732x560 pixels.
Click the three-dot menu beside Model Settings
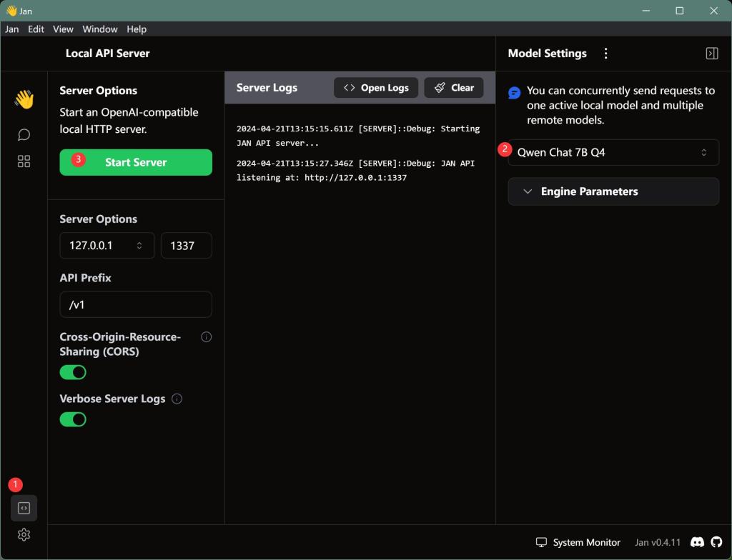(605, 53)
